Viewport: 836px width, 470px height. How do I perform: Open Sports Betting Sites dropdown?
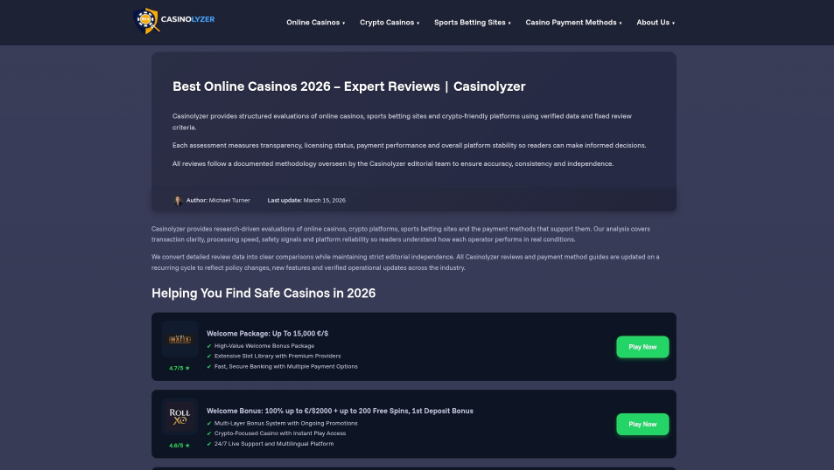click(472, 22)
